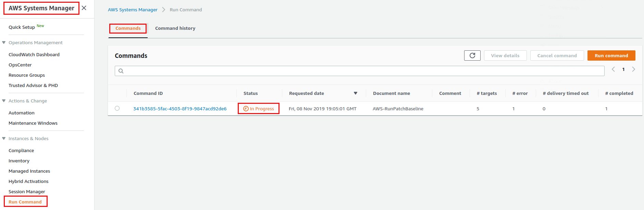Click the Commands panel heading
This screenshot has height=210, width=644.
point(131,55)
